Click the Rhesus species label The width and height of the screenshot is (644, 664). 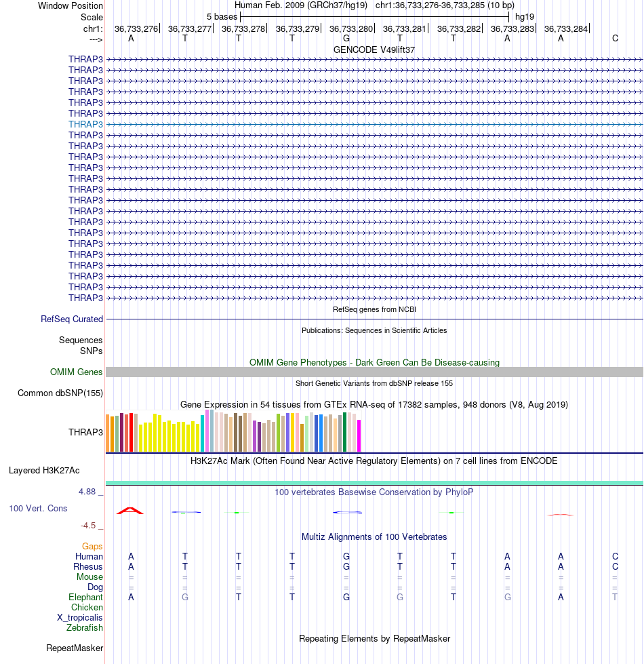(x=87, y=566)
